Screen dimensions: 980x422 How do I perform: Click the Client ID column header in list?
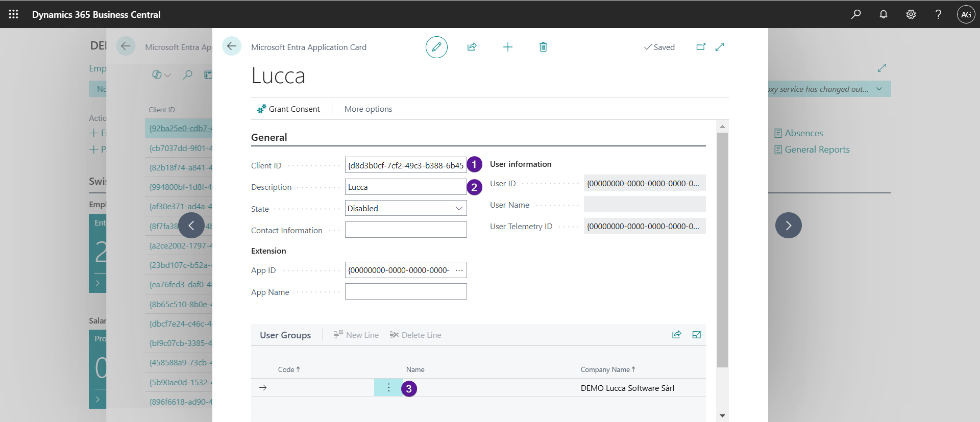[x=162, y=110]
